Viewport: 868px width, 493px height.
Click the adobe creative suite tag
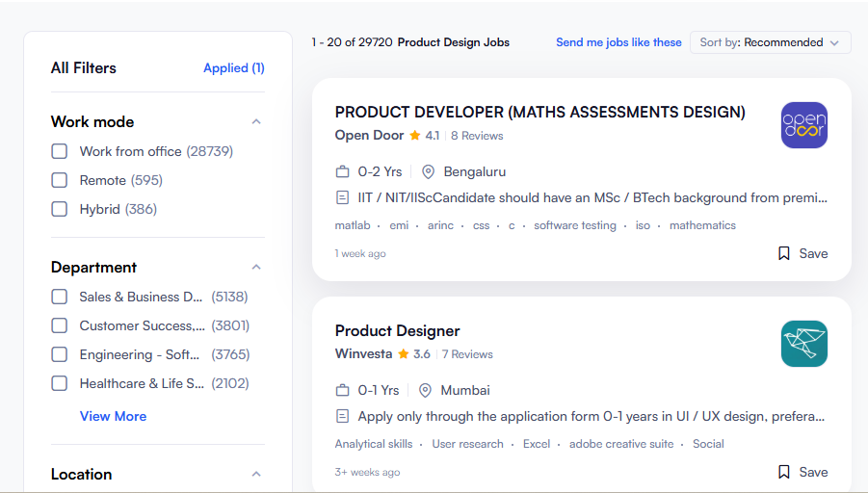pos(621,444)
